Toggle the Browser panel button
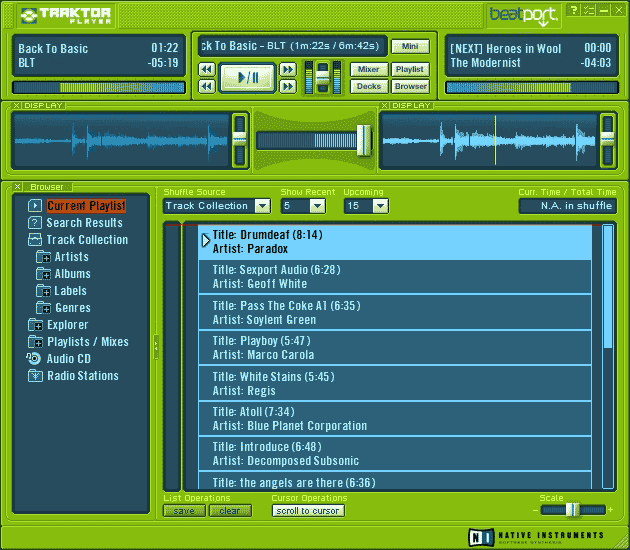Viewport: 630px width, 550px height. point(410,86)
